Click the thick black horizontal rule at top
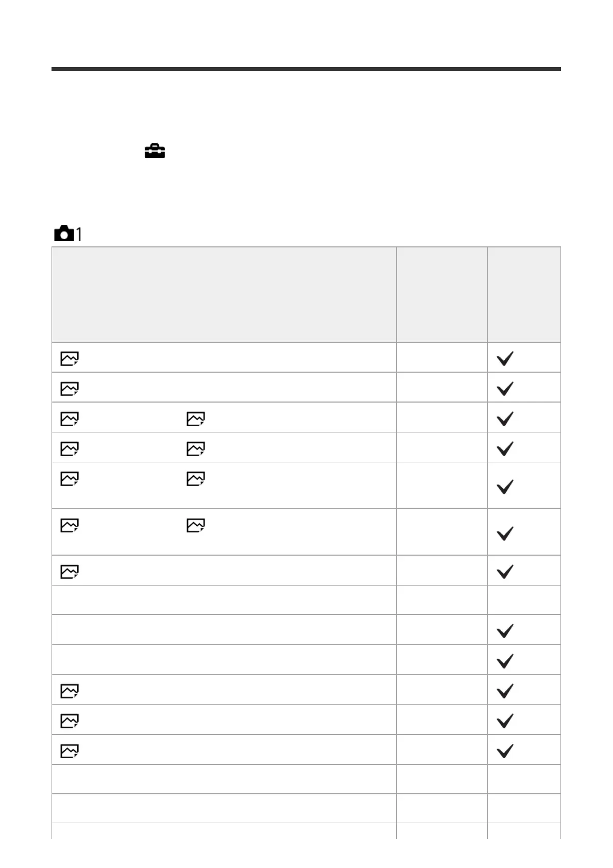 click(x=306, y=69)
